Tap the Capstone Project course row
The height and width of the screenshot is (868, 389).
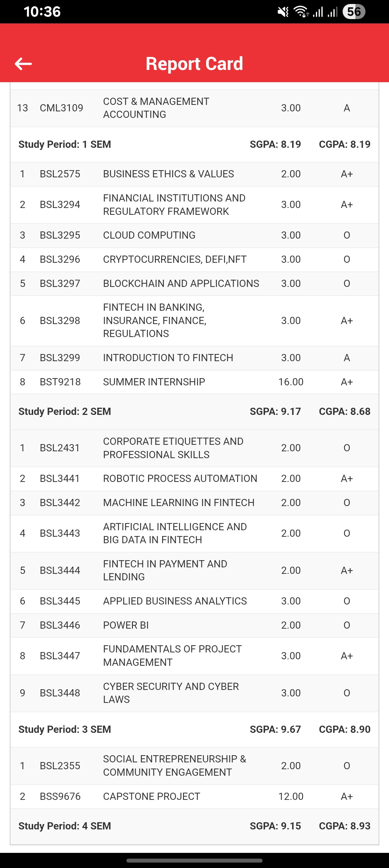point(194,797)
